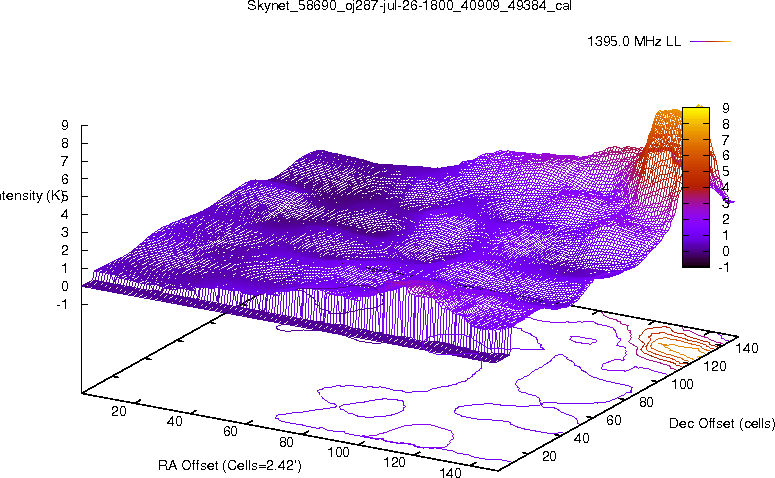Click the Intensity (K) axis label
775x478 pixels.
pos(32,196)
